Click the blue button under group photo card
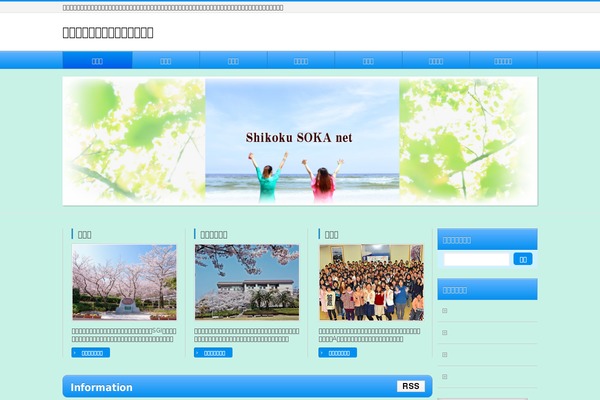The height and width of the screenshot is (400, 600). pos(338,353)
